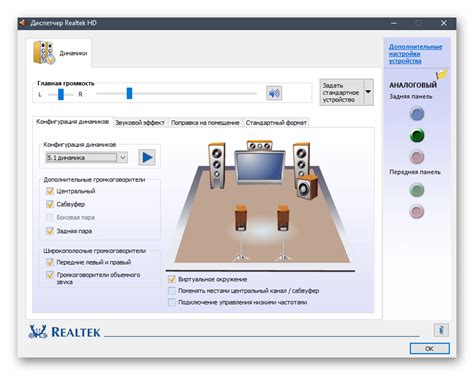Viewport: 474px width, 375px height.
Task: Switch to the Звуковой эффект tab
Action: tap(140, 123)
